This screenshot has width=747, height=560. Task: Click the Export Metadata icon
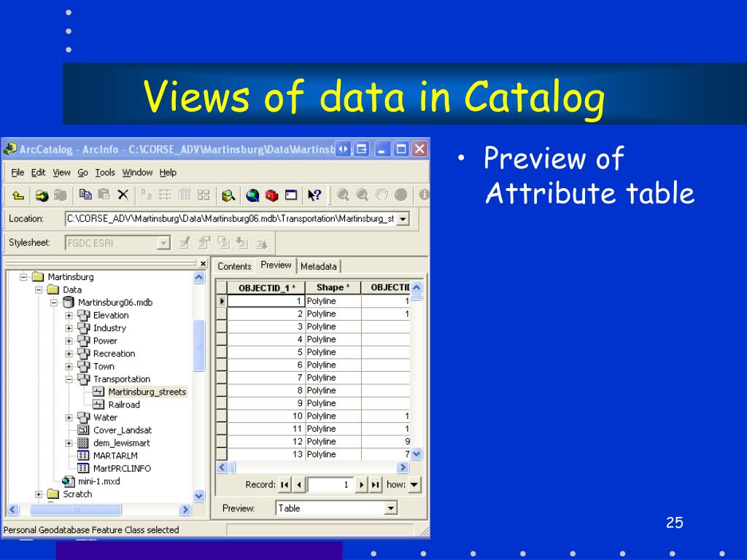(x=262, y=244)
